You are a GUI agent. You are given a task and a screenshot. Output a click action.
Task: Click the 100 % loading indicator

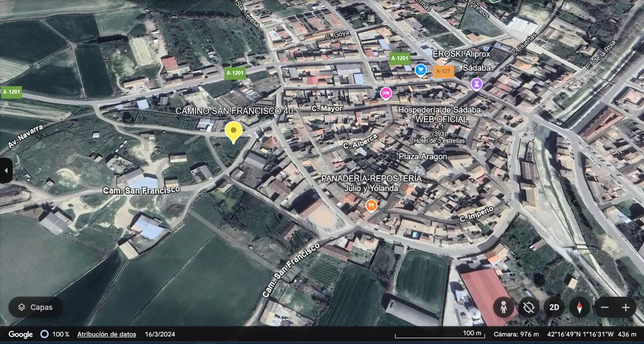click(x=55, y=334)
